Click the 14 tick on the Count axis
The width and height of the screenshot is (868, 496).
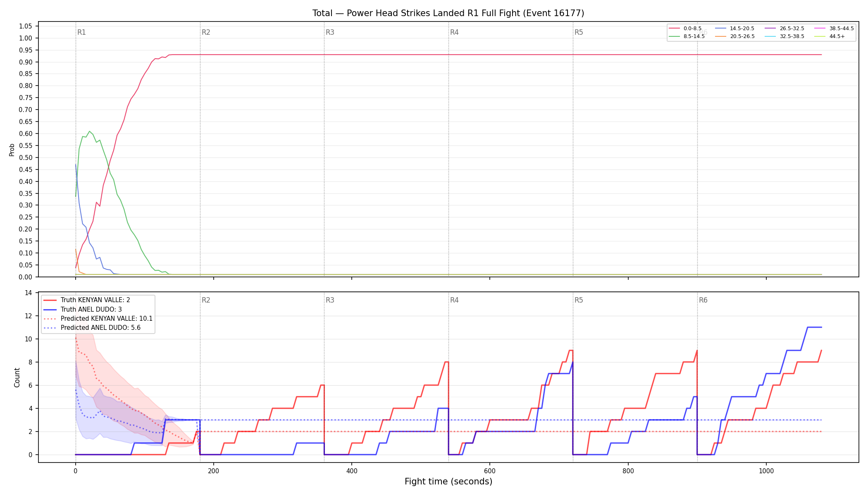point(29,293)
